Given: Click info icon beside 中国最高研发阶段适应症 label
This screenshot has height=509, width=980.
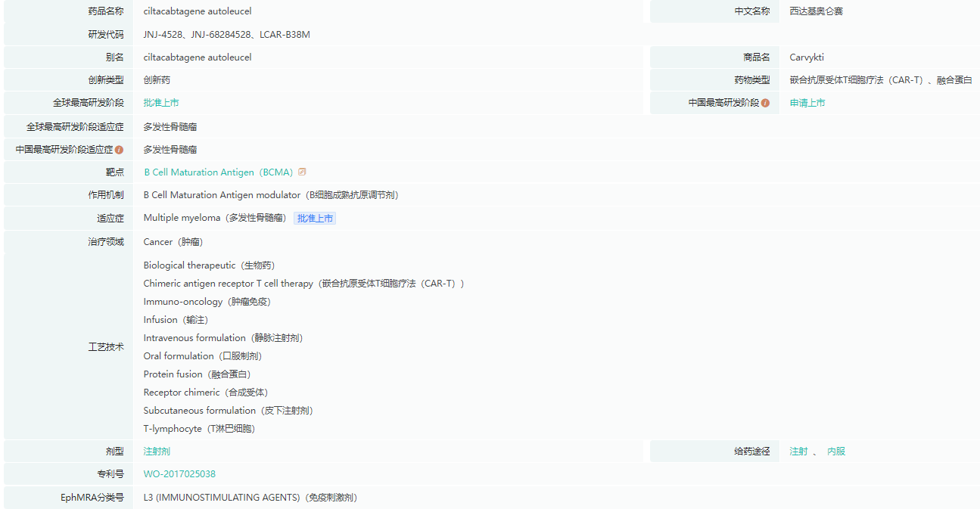Looking at the screenshot, I should pyautogui.click(x=119, y=150).
